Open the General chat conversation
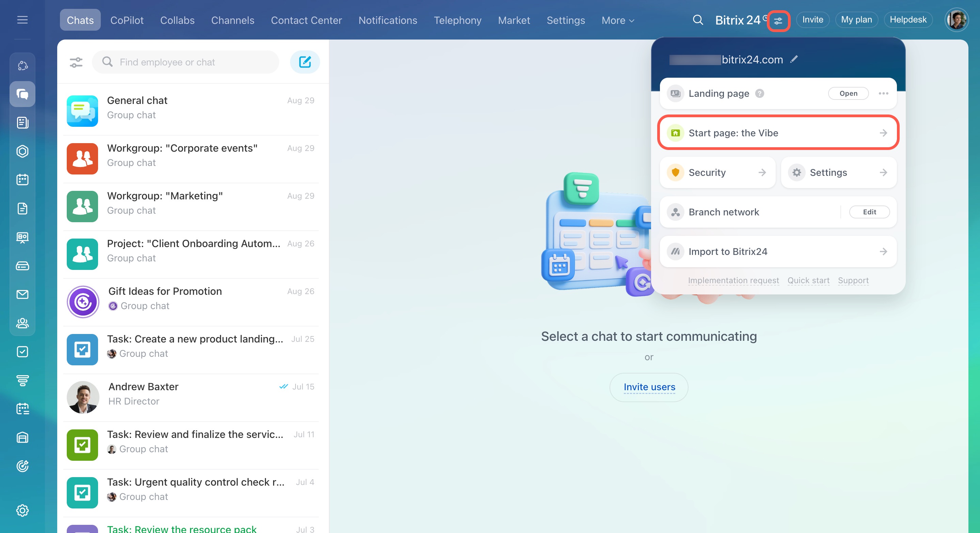The height and width of the screenshot is (533, 980). (x=191, y=110)
